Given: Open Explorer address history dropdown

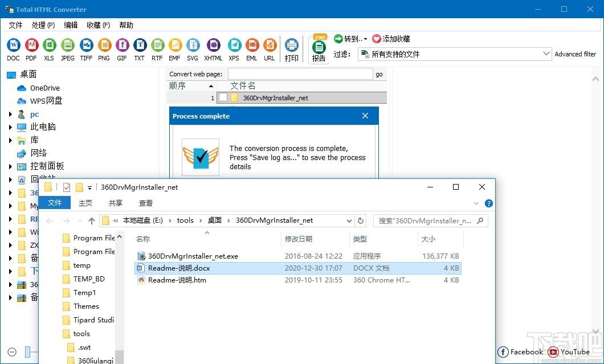Looking at the screenshot, I should 349,220.
